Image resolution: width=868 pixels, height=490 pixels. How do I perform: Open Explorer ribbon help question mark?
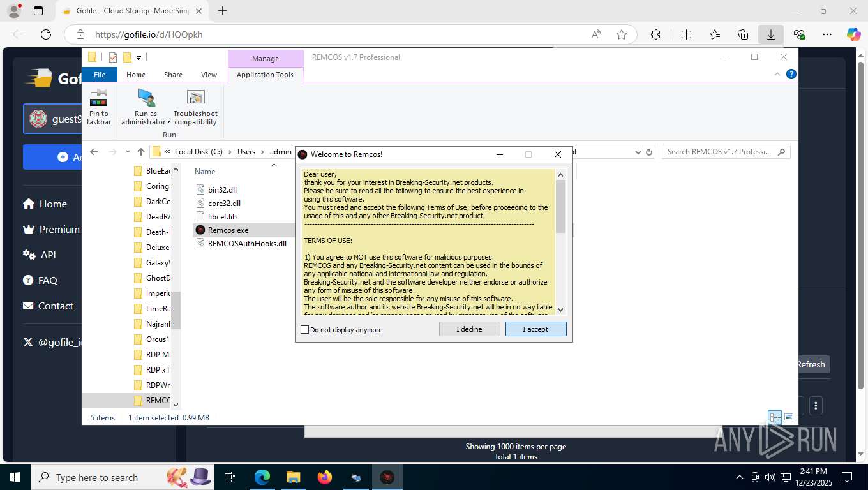[x=791, y=74]
